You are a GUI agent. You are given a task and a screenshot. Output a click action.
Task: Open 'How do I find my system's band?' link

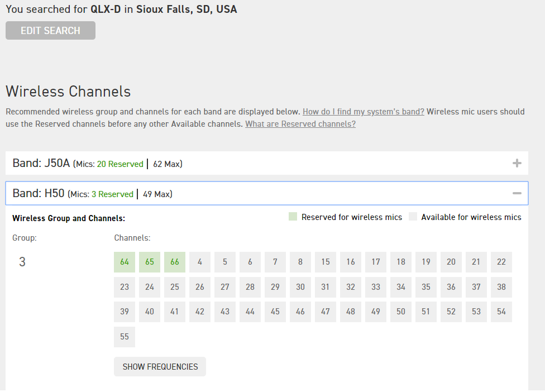[363, 112]
